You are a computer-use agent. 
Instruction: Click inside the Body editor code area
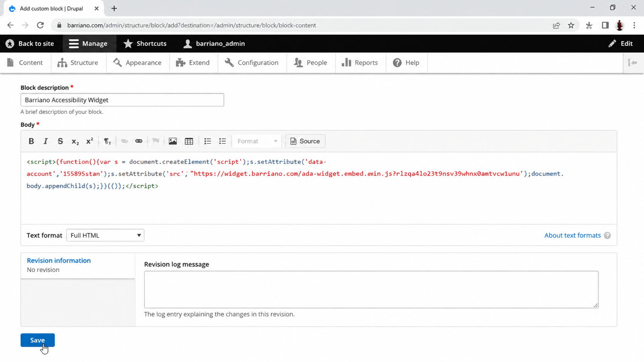pos(319,188)
